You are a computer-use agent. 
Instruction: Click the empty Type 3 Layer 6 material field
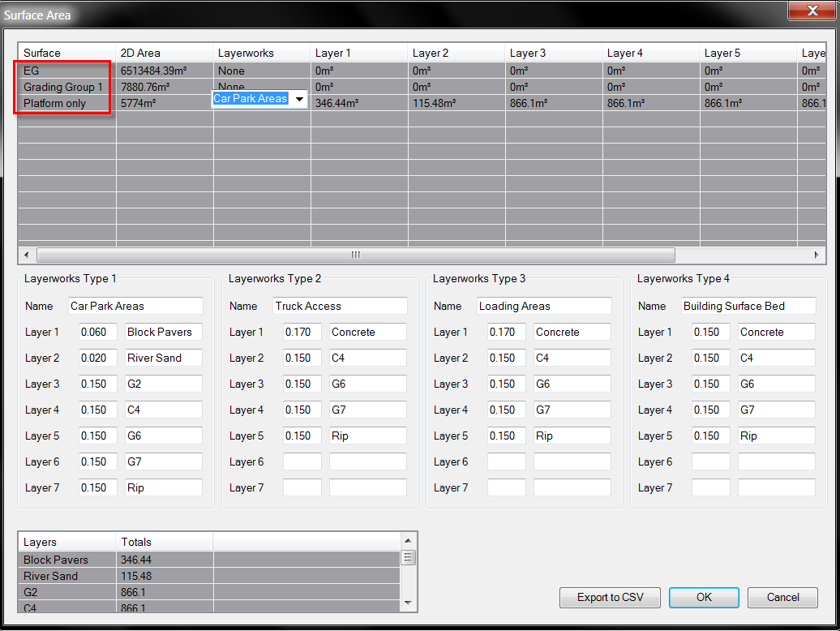coord(572,461)
